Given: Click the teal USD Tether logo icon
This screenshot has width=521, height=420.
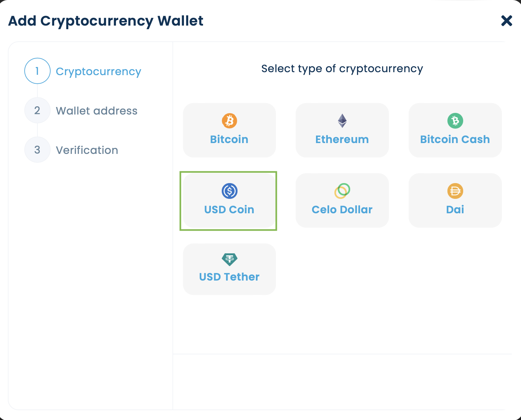Looking at the screenshot, I should pos(229,259).
